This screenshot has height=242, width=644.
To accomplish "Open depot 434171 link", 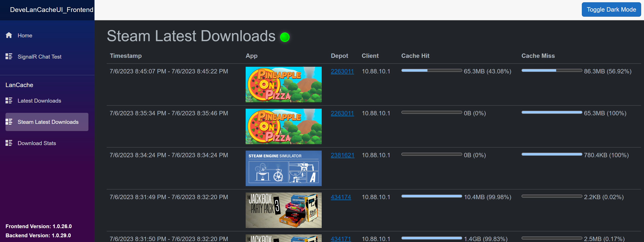I will click(x=341, y=239).
